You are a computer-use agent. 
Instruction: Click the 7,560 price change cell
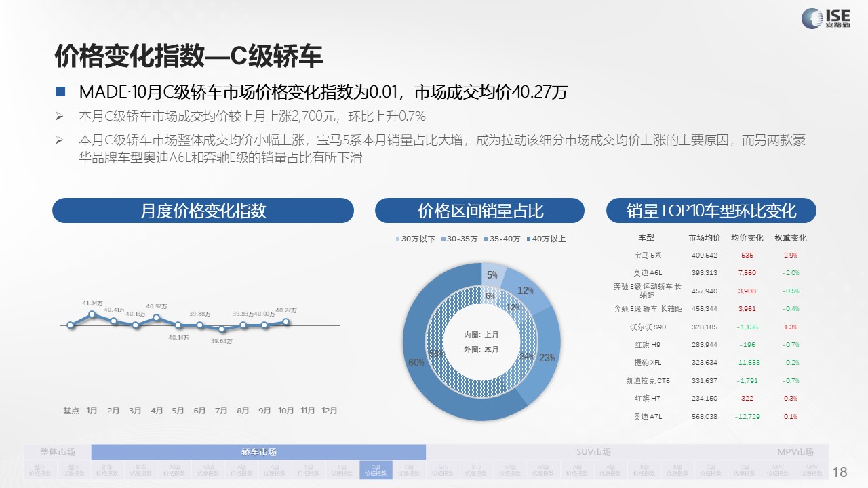747,273
